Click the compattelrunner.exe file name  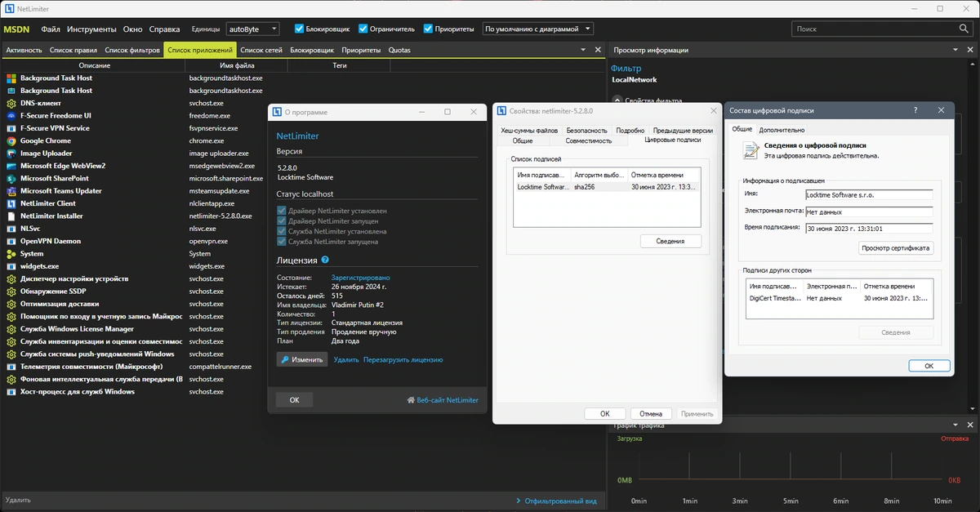click(222, 367)
